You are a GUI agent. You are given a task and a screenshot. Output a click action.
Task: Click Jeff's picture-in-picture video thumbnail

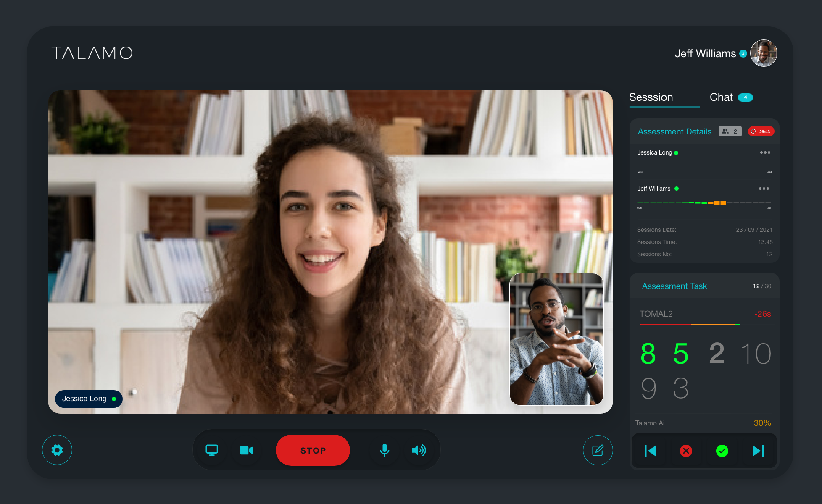point(556,339)
